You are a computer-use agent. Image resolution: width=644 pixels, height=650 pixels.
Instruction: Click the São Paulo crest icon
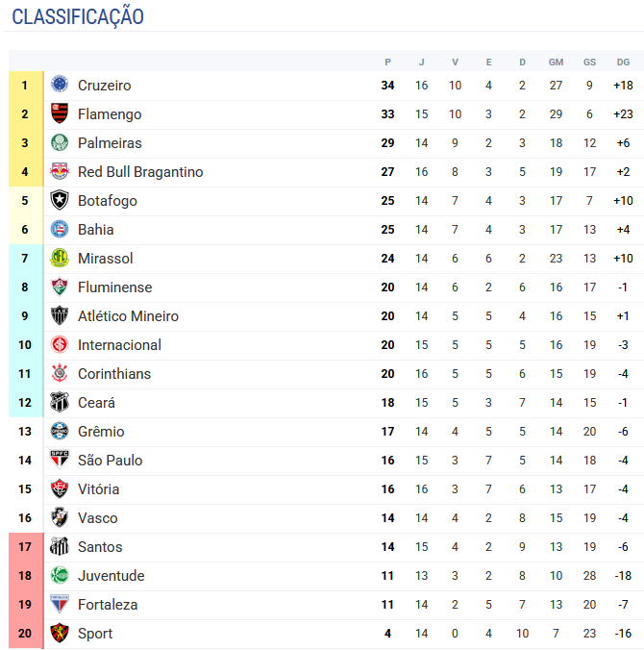click(60, 460)
